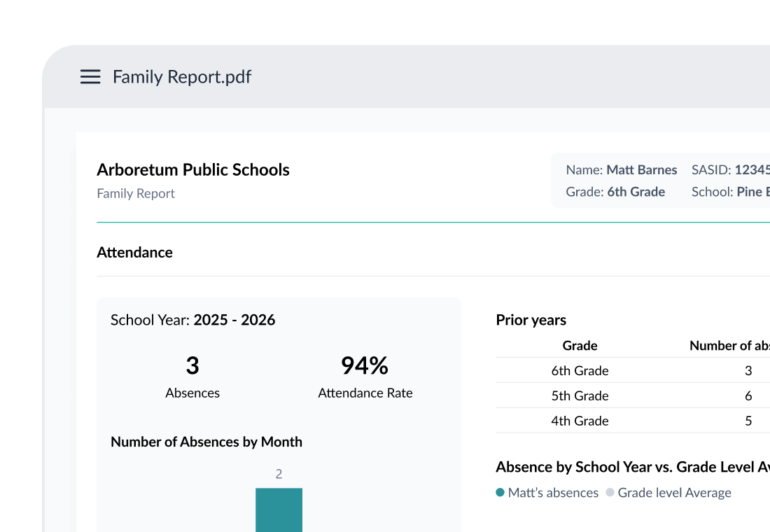
Task: Click the Absences label
Action: point(192,393)
